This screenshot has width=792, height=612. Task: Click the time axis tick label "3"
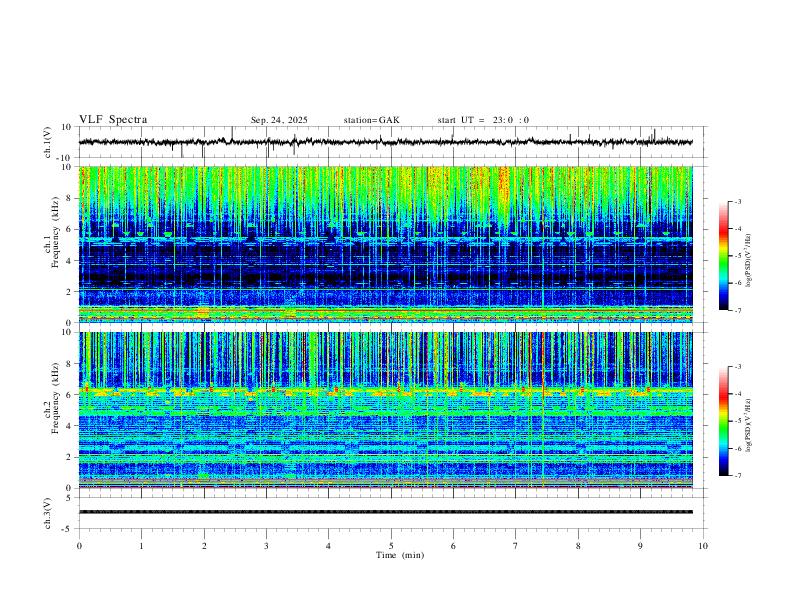266,546
